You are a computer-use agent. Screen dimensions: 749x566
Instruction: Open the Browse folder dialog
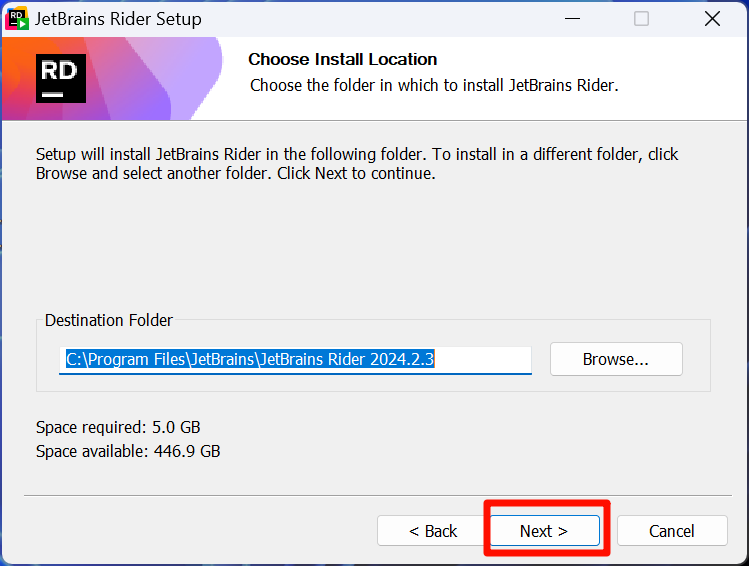[616, 359]
